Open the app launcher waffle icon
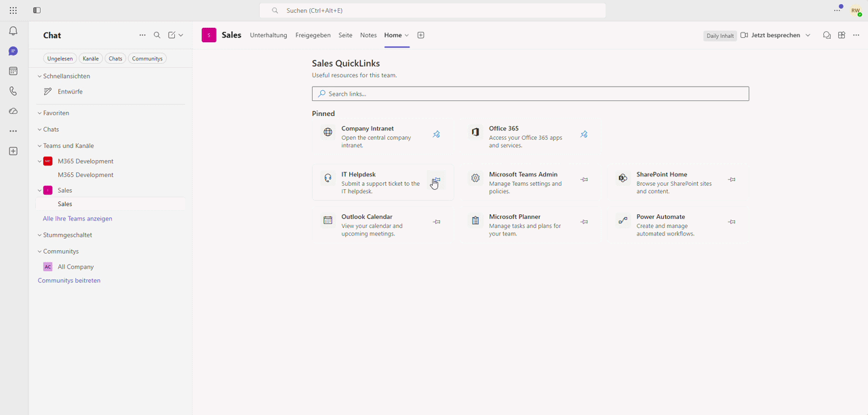Image resolution: width=868 pixels, height=415 pixels. click(13, 10)
